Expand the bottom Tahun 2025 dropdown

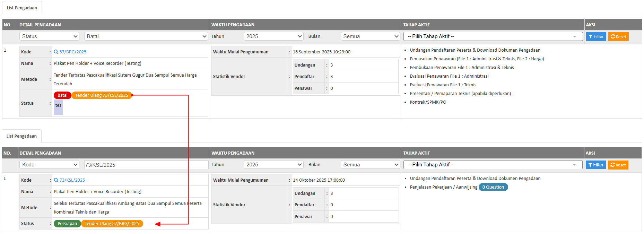[273, 165]
